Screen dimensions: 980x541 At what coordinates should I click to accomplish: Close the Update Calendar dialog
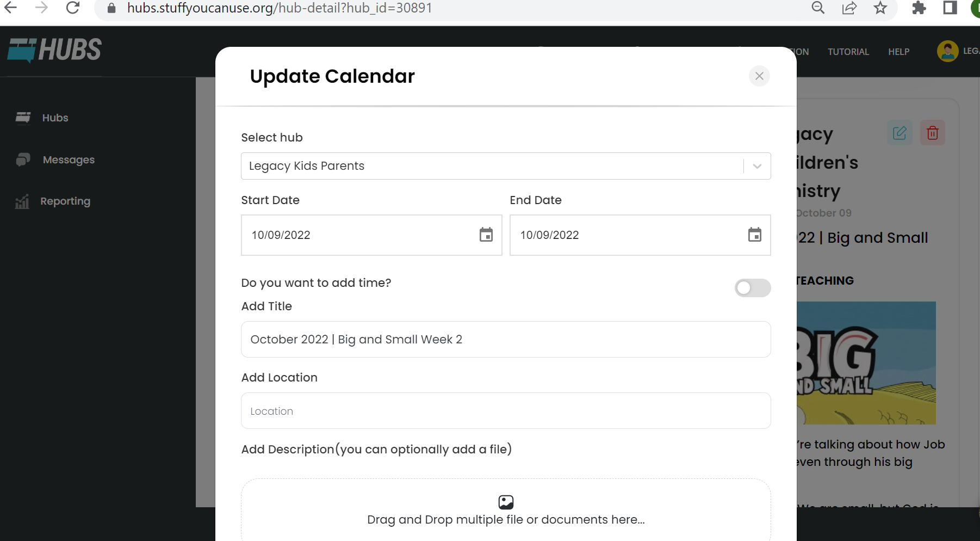coord(759,76)
